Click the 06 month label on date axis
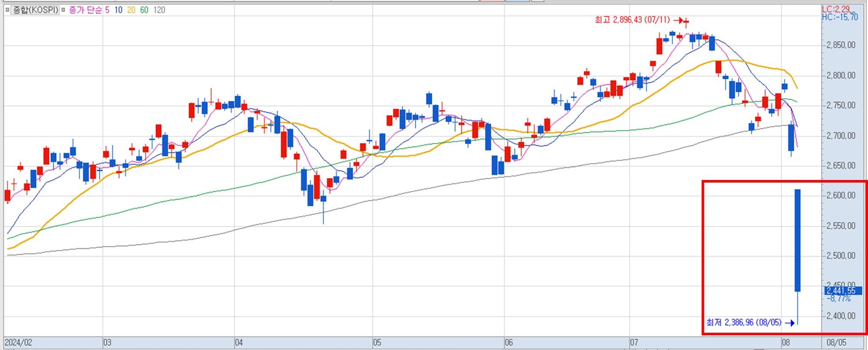Viewport: 868px width, 350px height. coord(509,343)
